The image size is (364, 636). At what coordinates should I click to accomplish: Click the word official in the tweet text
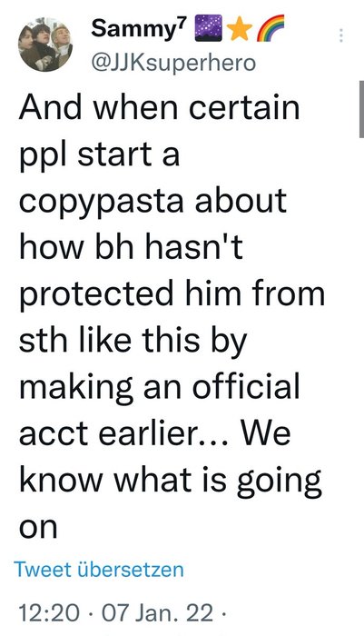pyautogui.click(x=246, y=386)
